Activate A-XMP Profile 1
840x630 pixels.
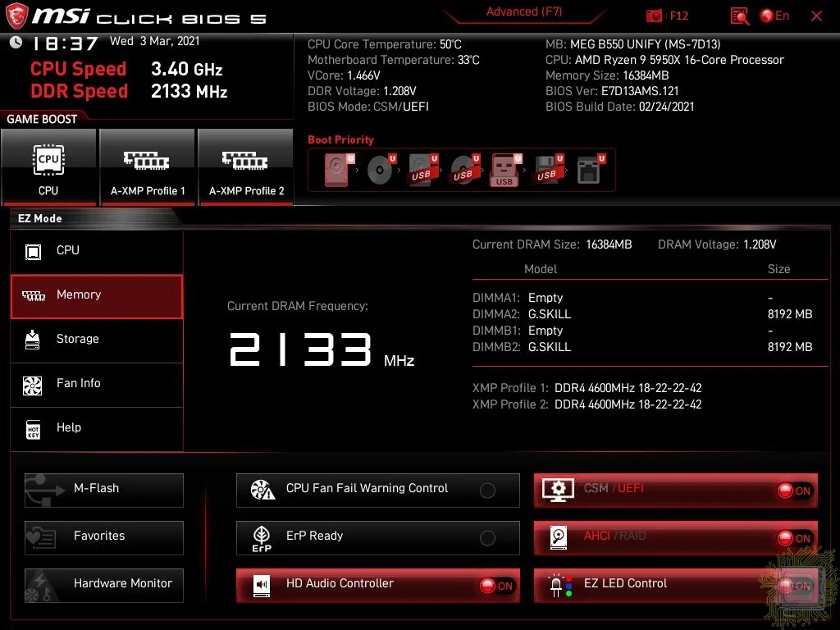[x=148, y=167]
